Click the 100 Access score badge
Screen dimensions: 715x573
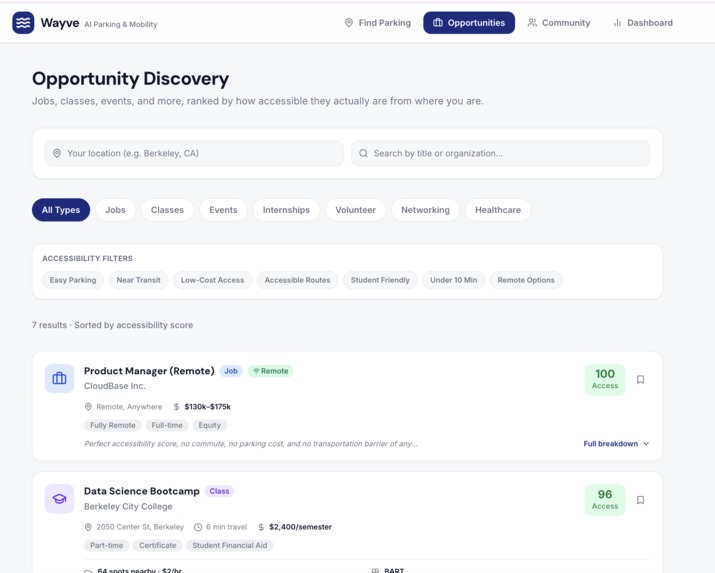coord(605,379)
